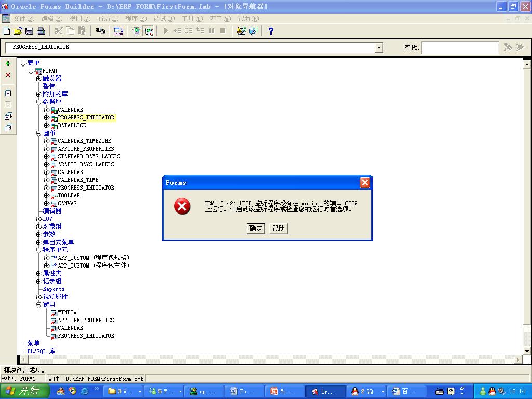This screenshot has width=532, height=399.
Task: Click the Print toolbar icon
Action: coord(41,31)
